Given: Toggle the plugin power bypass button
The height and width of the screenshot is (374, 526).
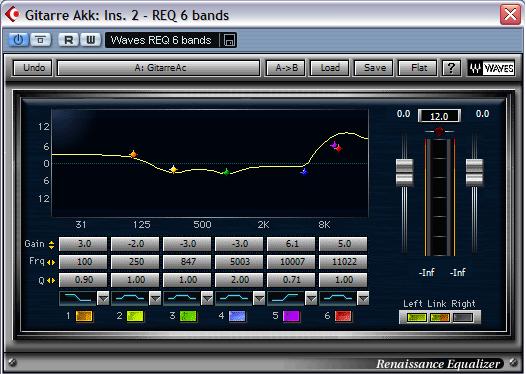Looking at the screenshot, I should pyautogui.click(x=18, y=40).
